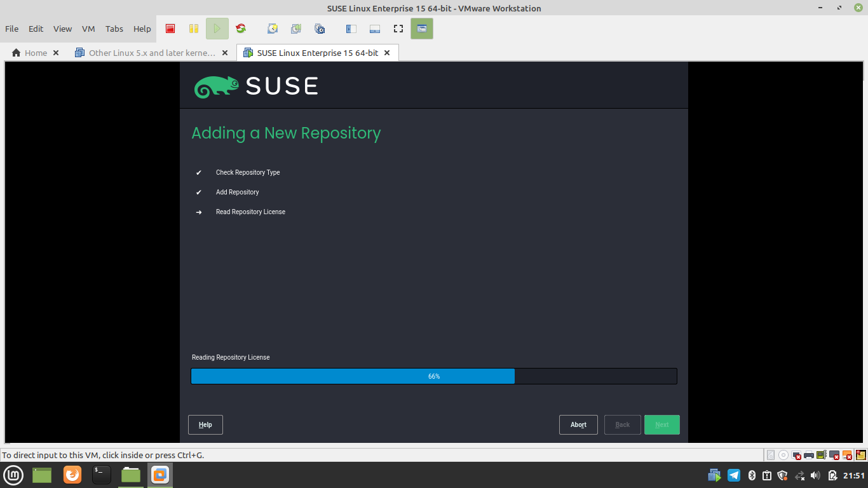Click the 66% repository license progress bar
This screenshot has width=868, height=488.
pos(434,376)
